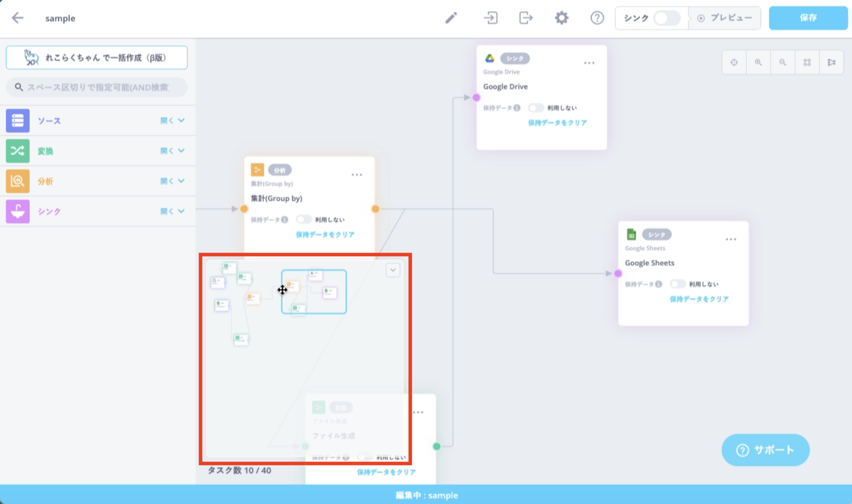Screen dimensions: 852x504
Task: Toggle 保持データ switch on 集計(Group by) node
Action: [x=304, y=219]
